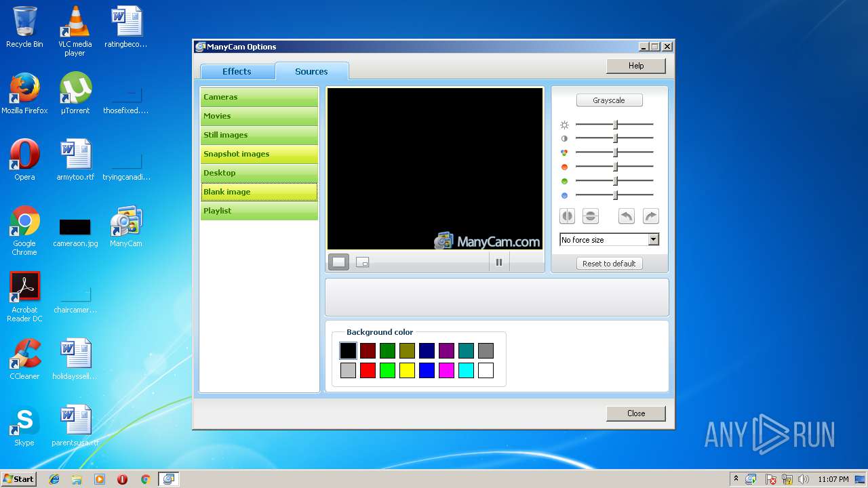
Task: Switch to the Effects tab
Action: coord(237,71)
